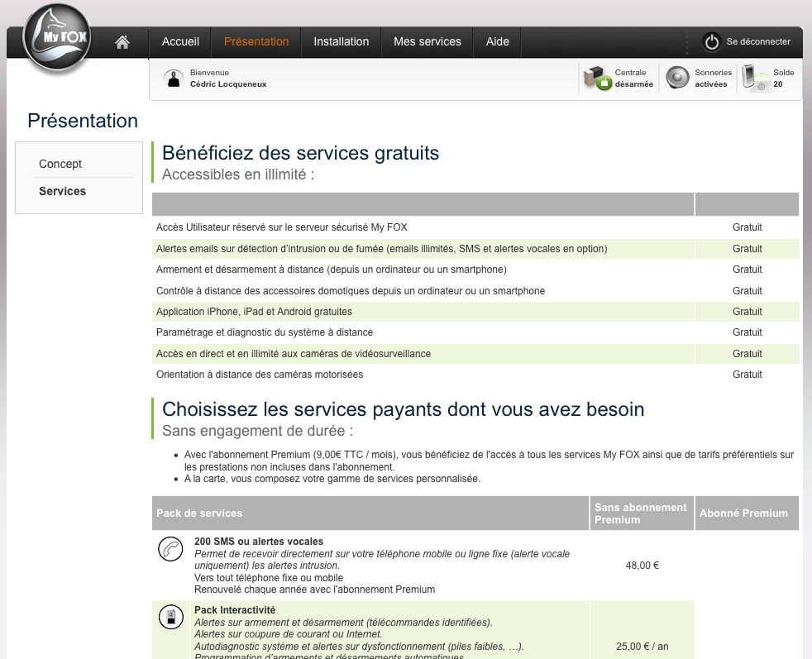This screenshot has width=812, height=659.
Task: Click heading Bénéficiez des services gratuits
Action: click(300, 153)
